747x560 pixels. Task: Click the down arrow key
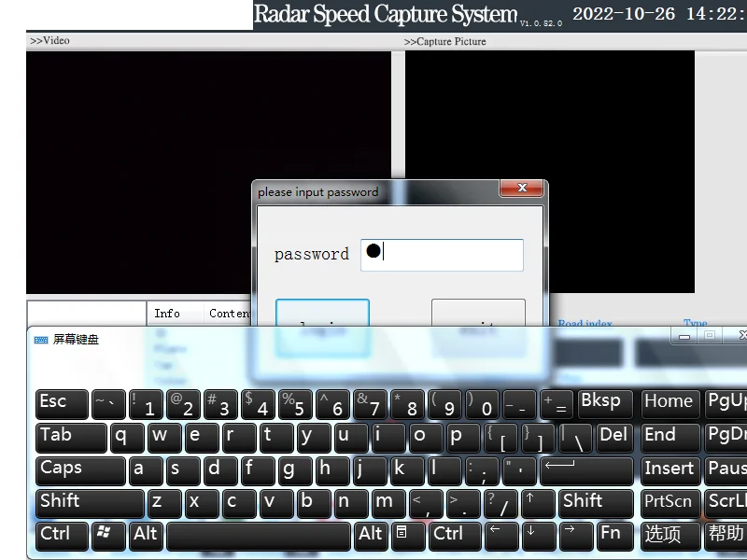(539, 536)
